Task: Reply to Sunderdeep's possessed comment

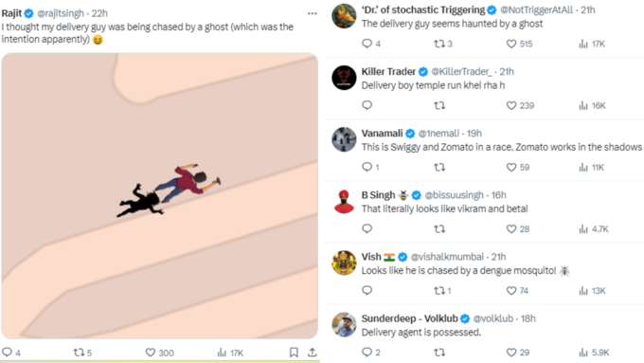Action: (x=371, y=353)
